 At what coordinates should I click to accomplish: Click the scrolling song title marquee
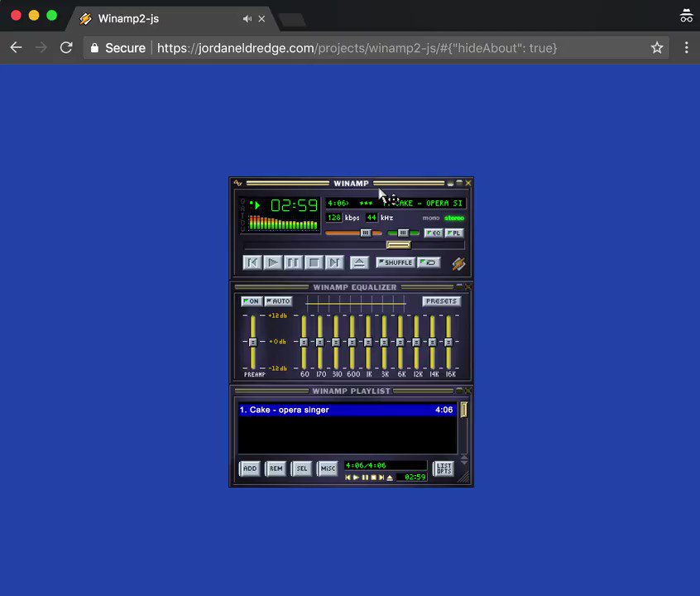(396, 204)
